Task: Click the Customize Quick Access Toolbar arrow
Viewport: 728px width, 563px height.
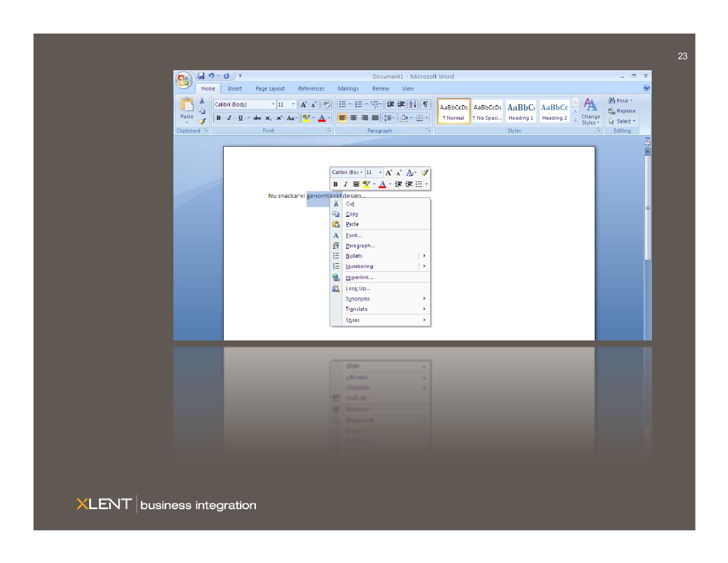Action: pyautogui.click(x=240, y=76)
